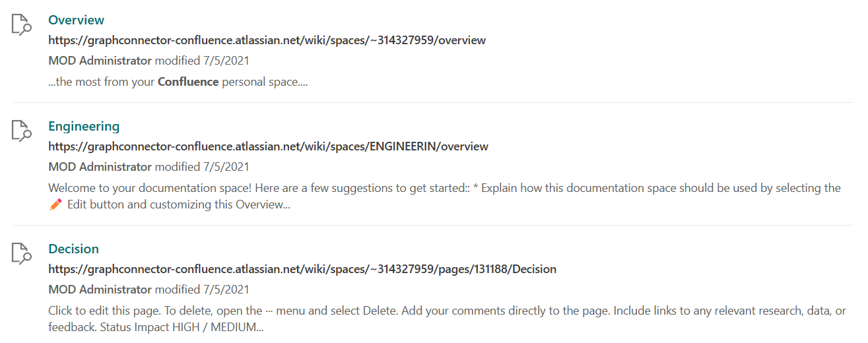Click the ENGINEERIN/overview URL
This screenshot has width=868, height=343.
(x=269, y=146)
